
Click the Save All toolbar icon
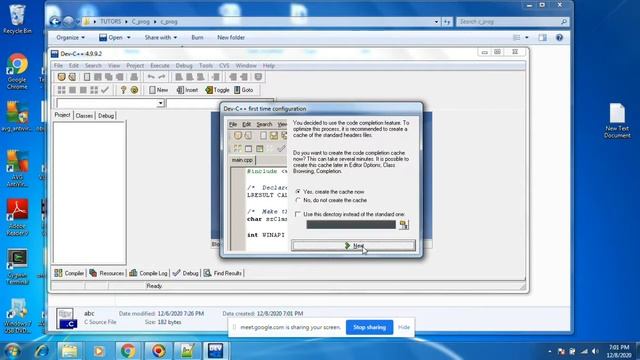(x=109, y=77)
